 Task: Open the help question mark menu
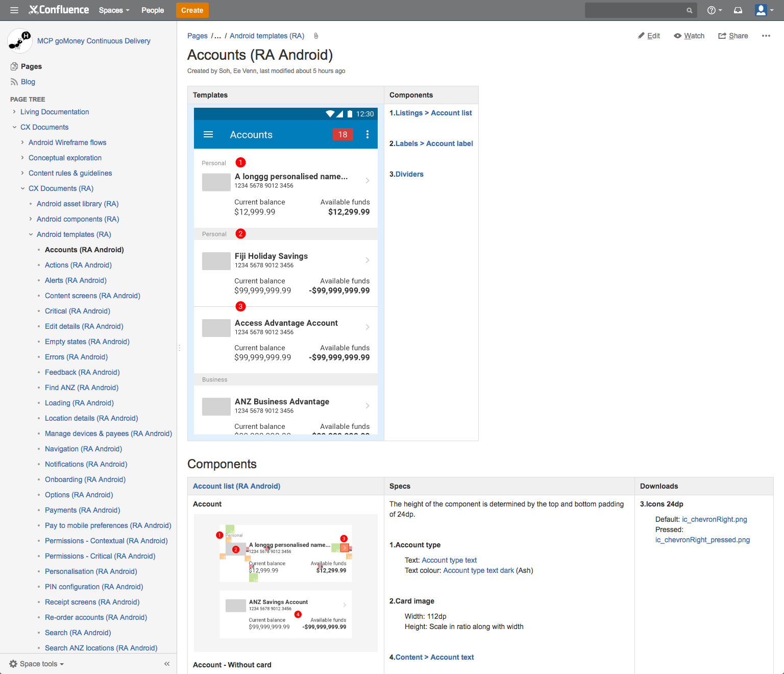[x=714, y=10]
